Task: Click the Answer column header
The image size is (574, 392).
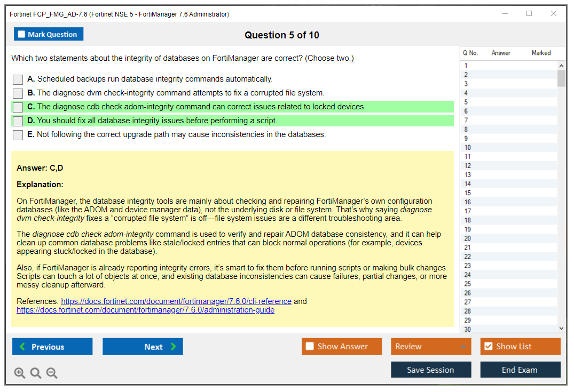Action: point(501,53)
